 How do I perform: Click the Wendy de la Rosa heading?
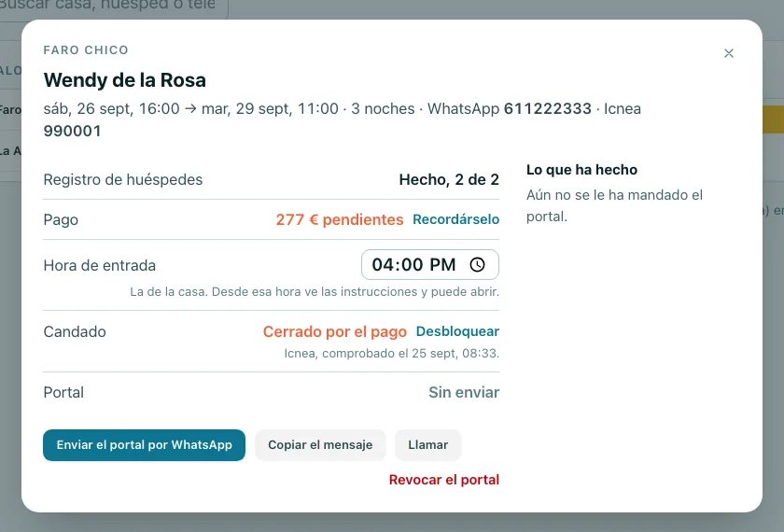[124, 80]
